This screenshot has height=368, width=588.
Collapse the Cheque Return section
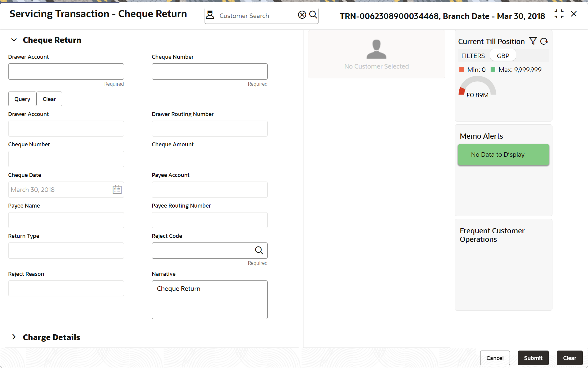(x=14, y=40)
